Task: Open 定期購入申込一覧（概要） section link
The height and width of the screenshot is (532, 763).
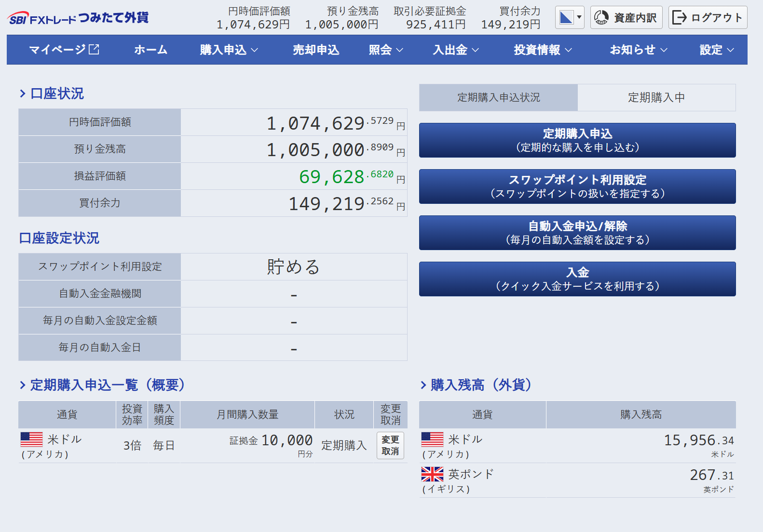Action: 107,385
